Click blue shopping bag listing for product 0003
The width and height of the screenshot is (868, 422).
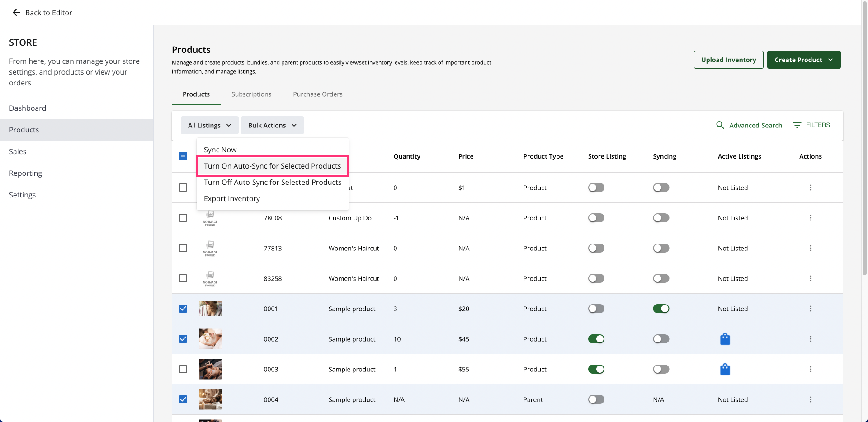(725, 369)
